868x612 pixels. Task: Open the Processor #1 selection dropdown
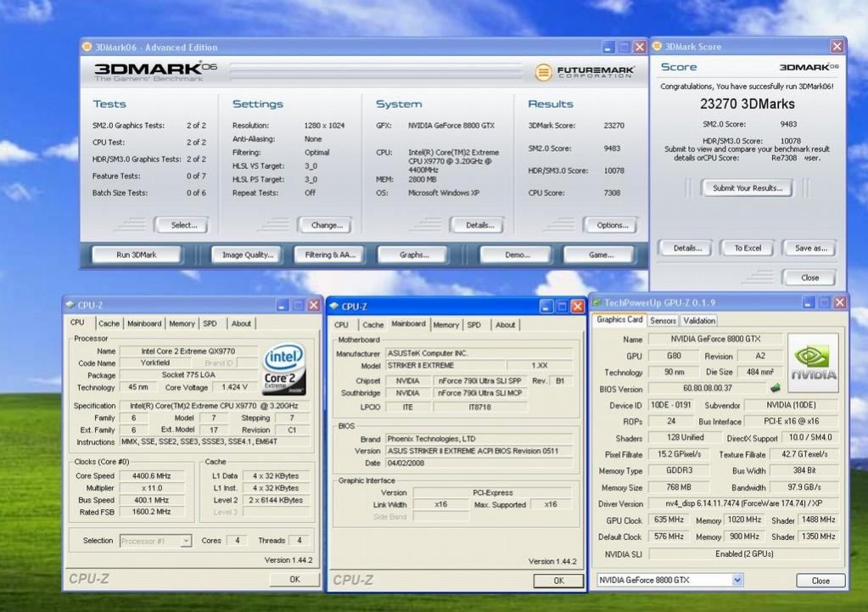pos(186,541)
